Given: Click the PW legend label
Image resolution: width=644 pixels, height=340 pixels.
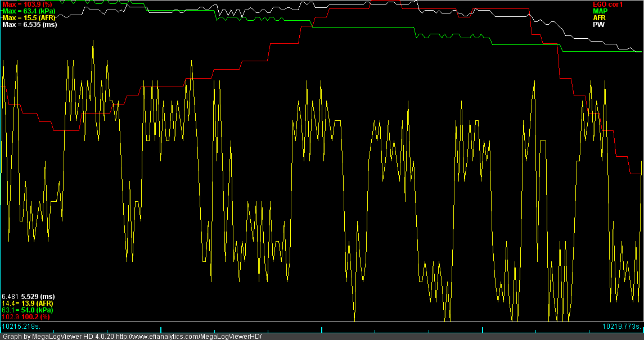Looking at the screenshot, I should [x=598, y=24].
